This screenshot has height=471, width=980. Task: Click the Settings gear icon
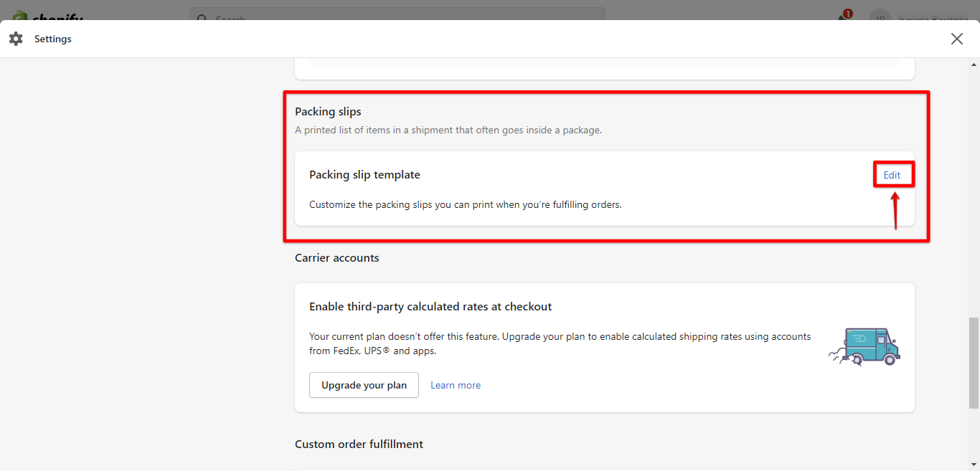(16, 39)
